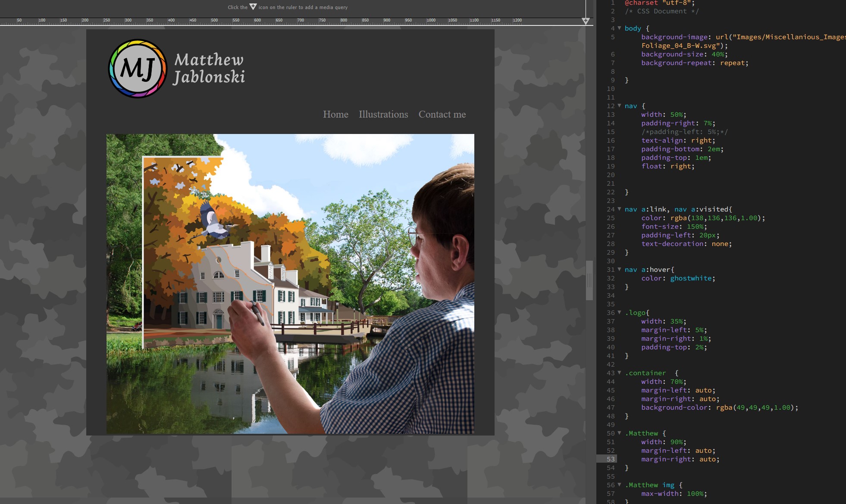Click the 600 mark on the ruler

pos(257,20)
